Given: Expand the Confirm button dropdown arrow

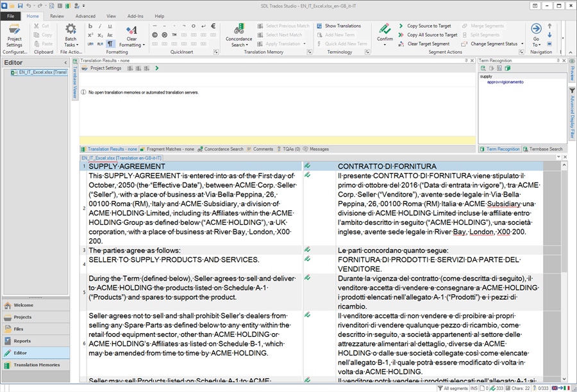Looking at the screenshot, I should pyautogui.click(x=385, y=45).
